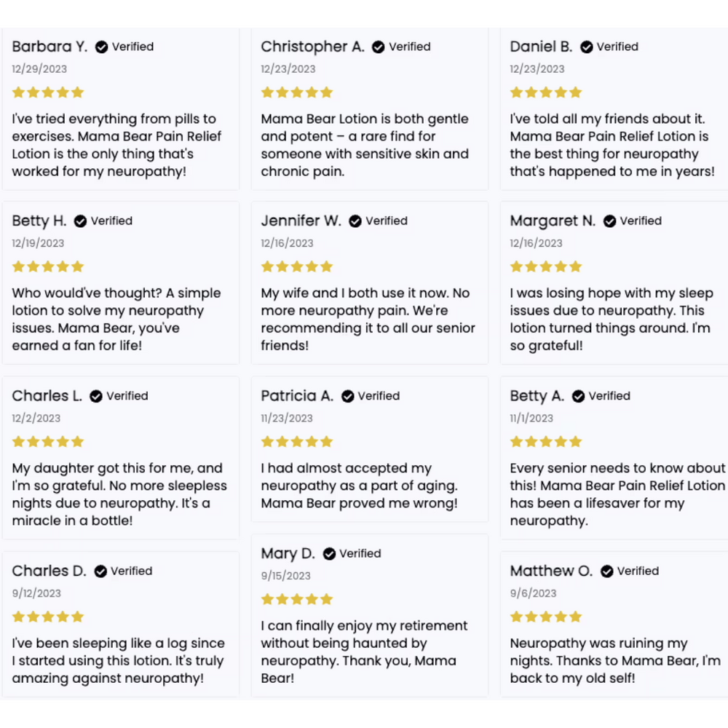Click verified badge beside Mary D.
The image size is (728, 728).
point(330,554)
